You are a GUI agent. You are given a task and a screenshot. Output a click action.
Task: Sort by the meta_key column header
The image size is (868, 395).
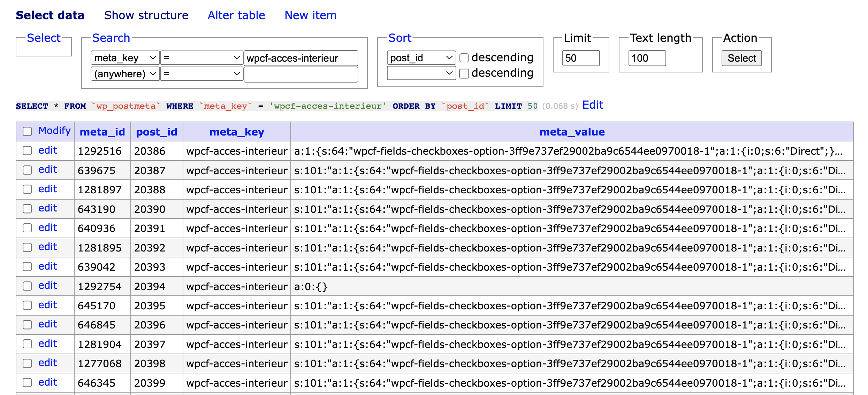[x=237, y=132]
